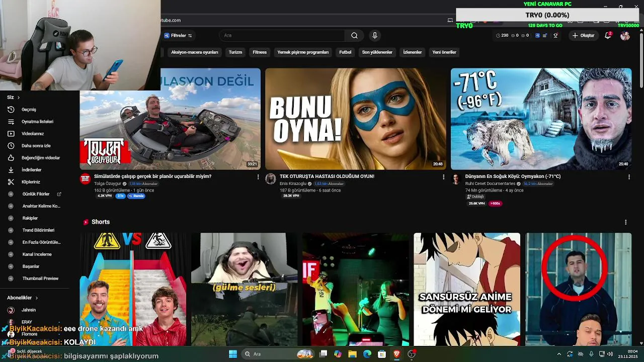Start voice search with the microphone icon
Viewport: 644px width, 362px height.
click(374, 36)
